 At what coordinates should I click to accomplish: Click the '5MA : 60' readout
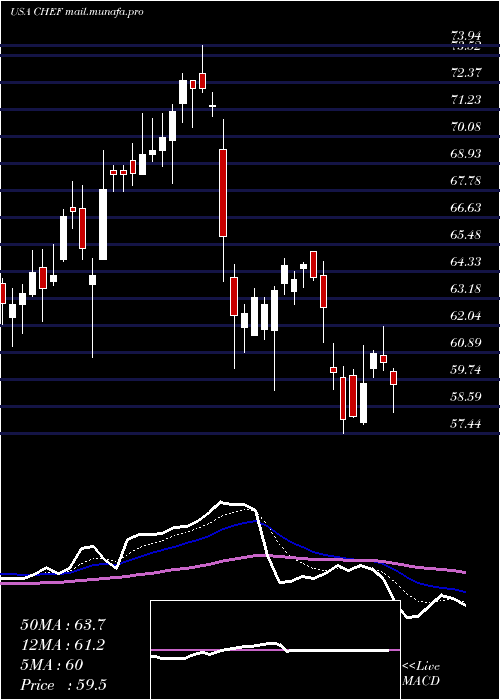click(x=52, y=665)
